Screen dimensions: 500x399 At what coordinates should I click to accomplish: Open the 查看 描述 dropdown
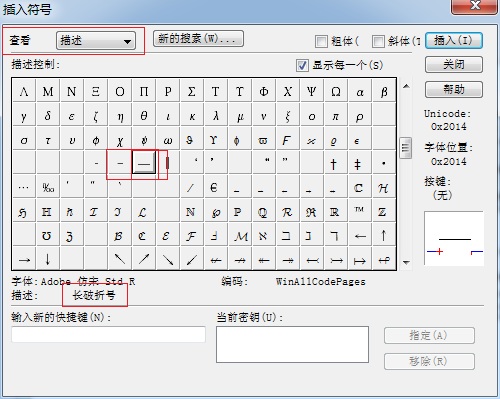(x=96, y=41)
